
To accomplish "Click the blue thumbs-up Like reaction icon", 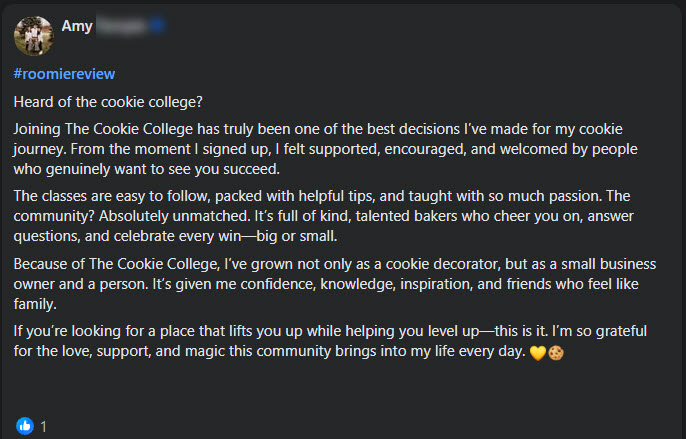I will point(25,425).
